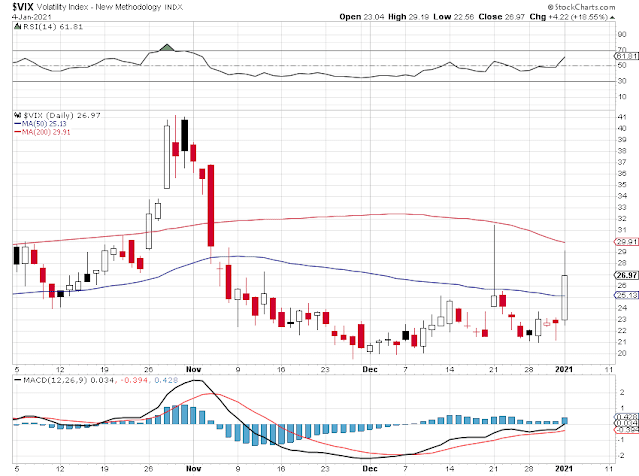Click the High 29.19 value
639x476 pixels.
click(408, 17)
